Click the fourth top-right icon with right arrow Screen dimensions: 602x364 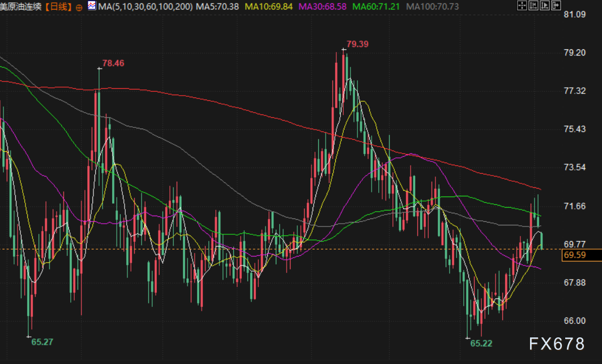(x=556, y=6)
